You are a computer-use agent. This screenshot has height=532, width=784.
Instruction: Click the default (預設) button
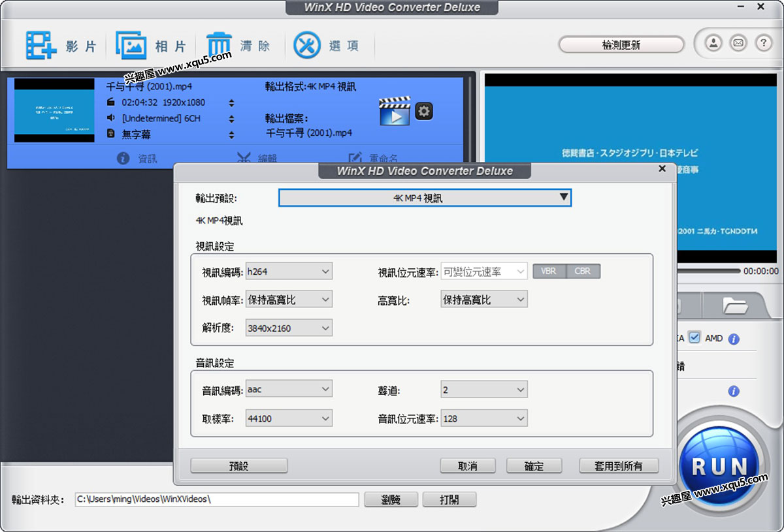[239, 466]
